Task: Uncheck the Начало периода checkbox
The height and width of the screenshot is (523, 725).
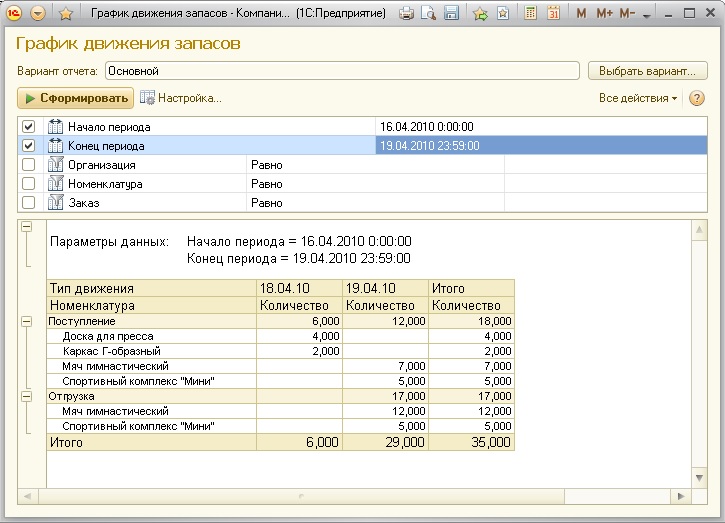Action: point(28,127)
